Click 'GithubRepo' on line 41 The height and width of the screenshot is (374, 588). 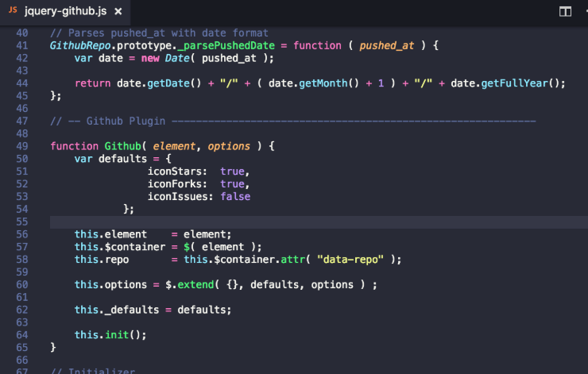[x=80, y=46]
